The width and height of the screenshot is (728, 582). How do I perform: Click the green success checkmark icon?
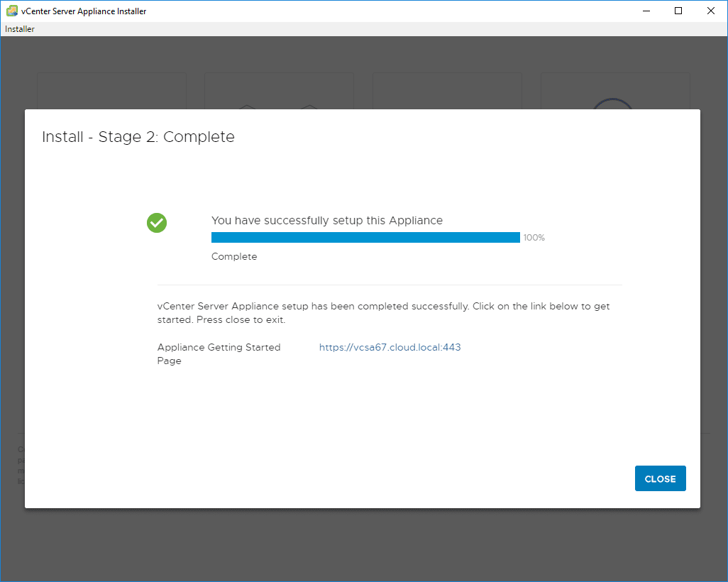pos(157,223)
